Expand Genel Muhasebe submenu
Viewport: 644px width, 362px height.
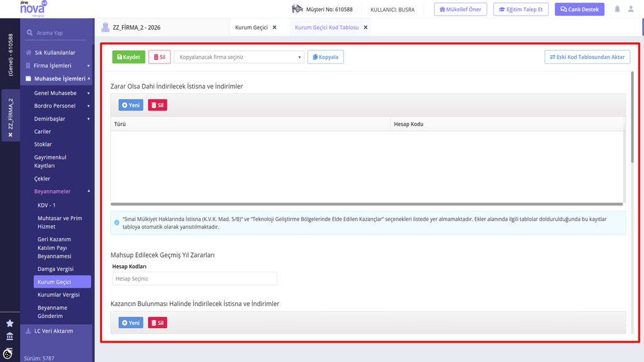click(88, 93)
